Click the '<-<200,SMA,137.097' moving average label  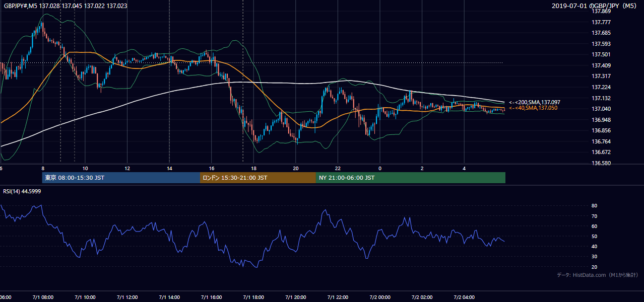coord(534,102)
